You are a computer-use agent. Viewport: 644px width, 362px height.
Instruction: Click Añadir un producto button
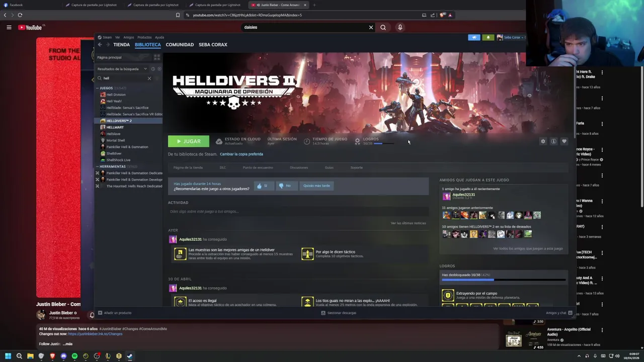click(115, 313)
